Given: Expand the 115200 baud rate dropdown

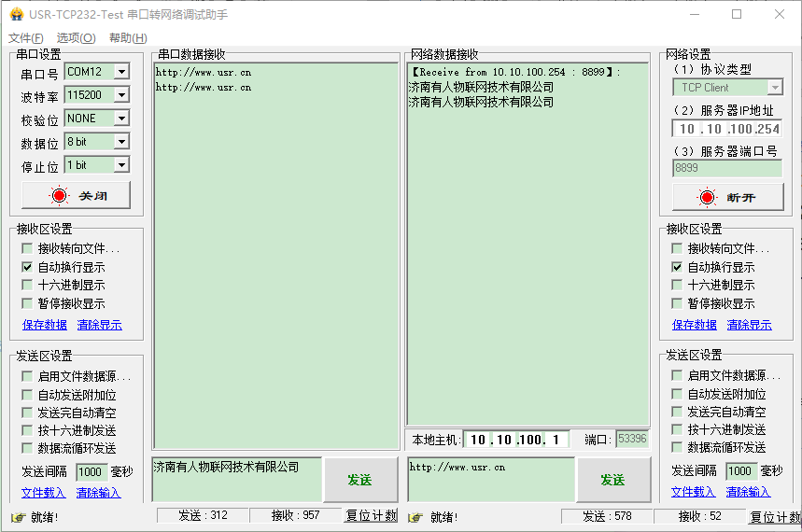Looking at the screenshot, I should tap(121, 95).
